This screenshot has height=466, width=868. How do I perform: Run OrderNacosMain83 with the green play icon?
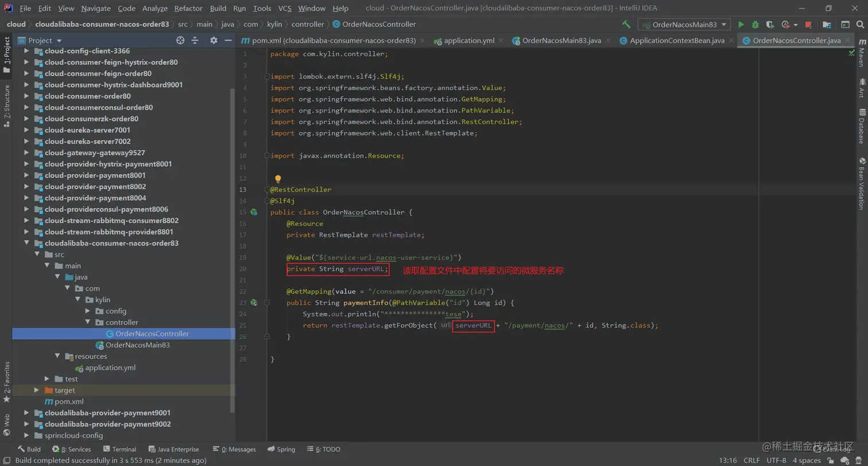click(741, 25)
